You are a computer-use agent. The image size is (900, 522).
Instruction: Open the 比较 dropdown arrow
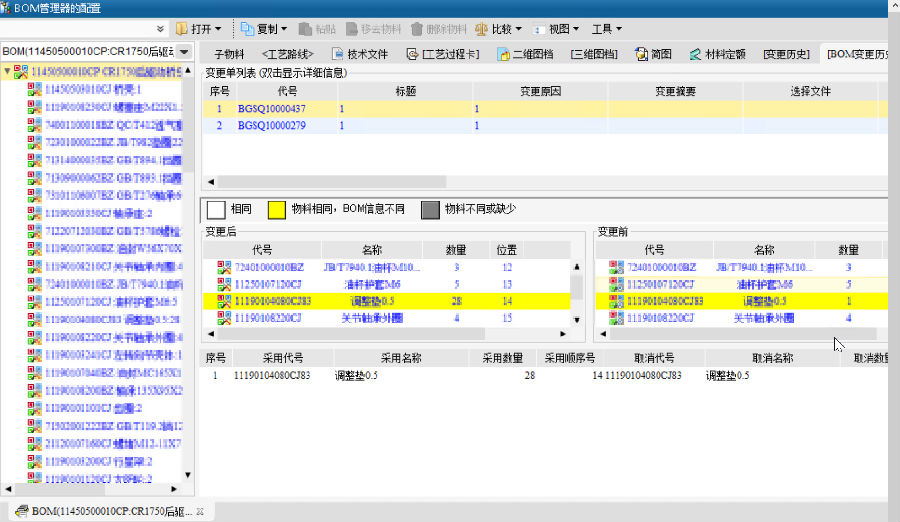click(x=519, y=29)
